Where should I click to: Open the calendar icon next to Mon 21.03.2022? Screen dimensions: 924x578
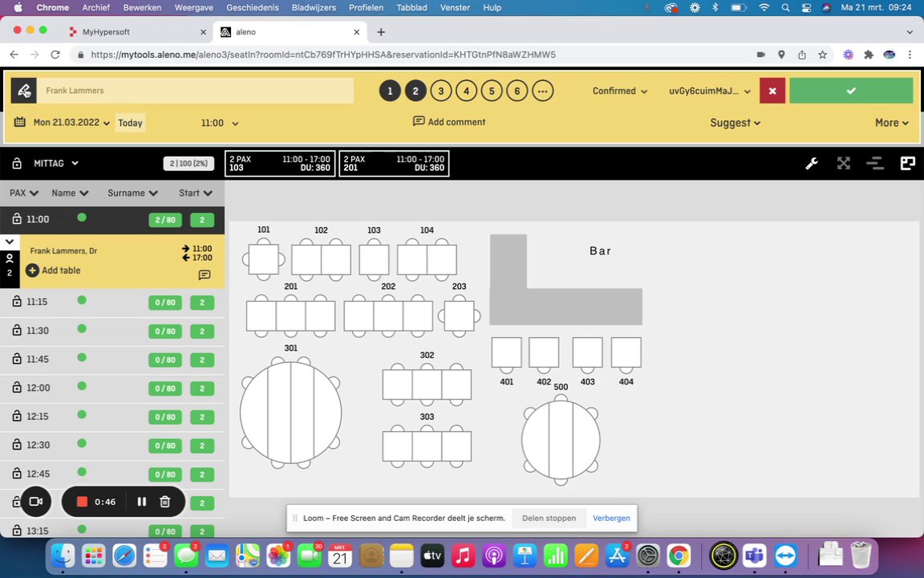click(x=19, y=122)
